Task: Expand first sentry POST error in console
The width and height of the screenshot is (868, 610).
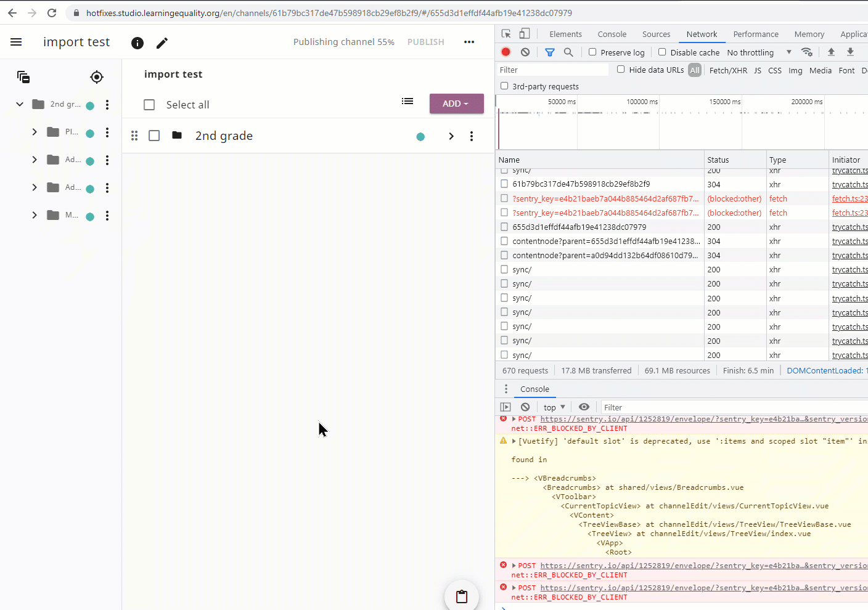Action: click(x=514, y=419)
